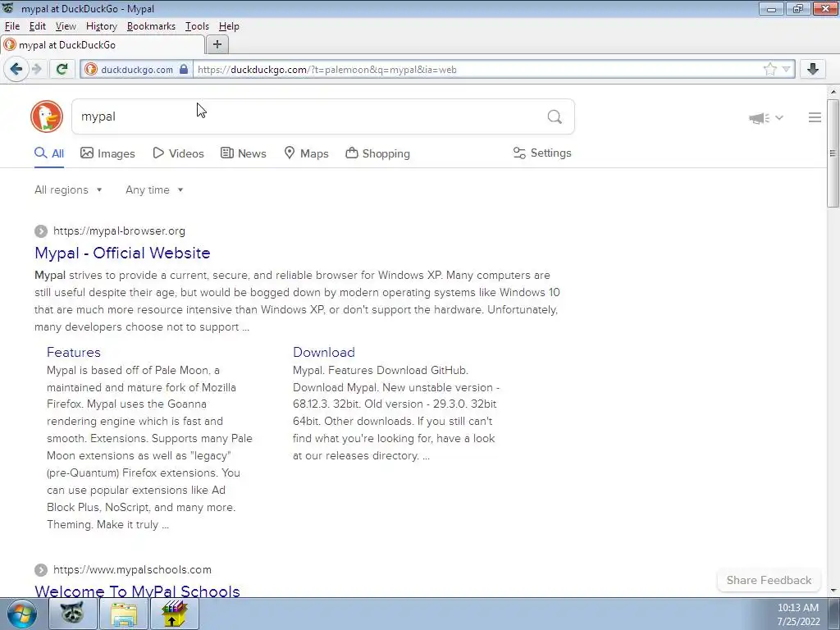Expand the Any time filter
The image size is (840, 630).
click(154, 189)
